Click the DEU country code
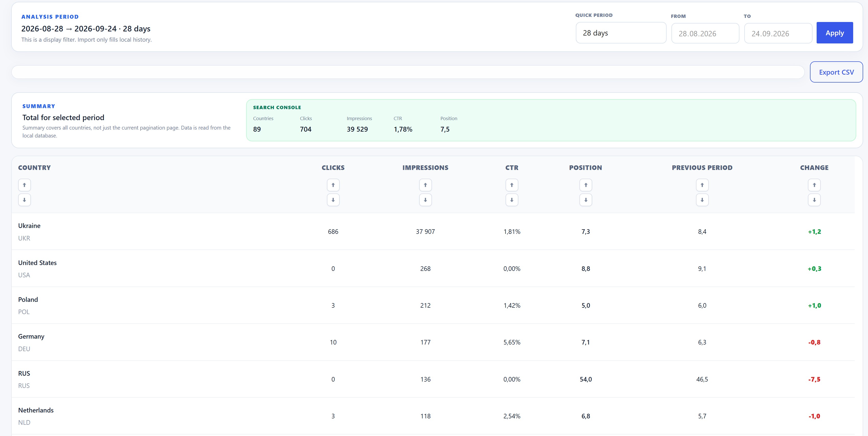Image resolution: width=868 pixels, height=436 pixels. 24,349
